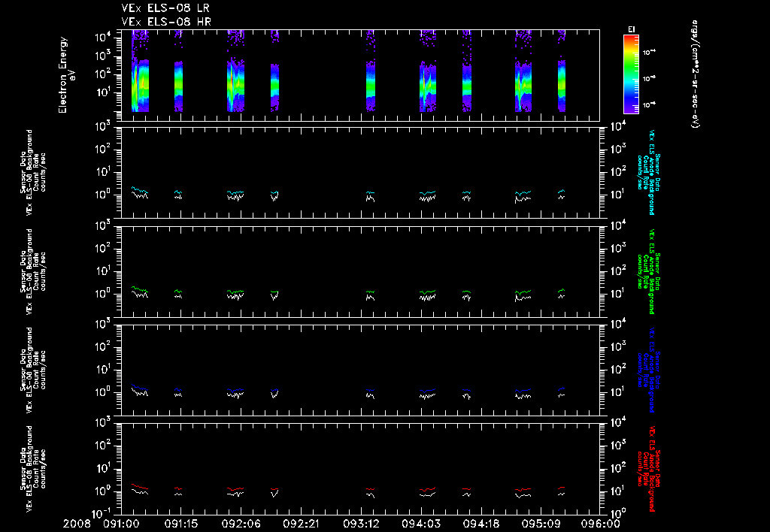Image resolution: width=770 pixels, height=532 pixels.
Task: Click the red Anode Background Count Rate label
Action: 648,469
